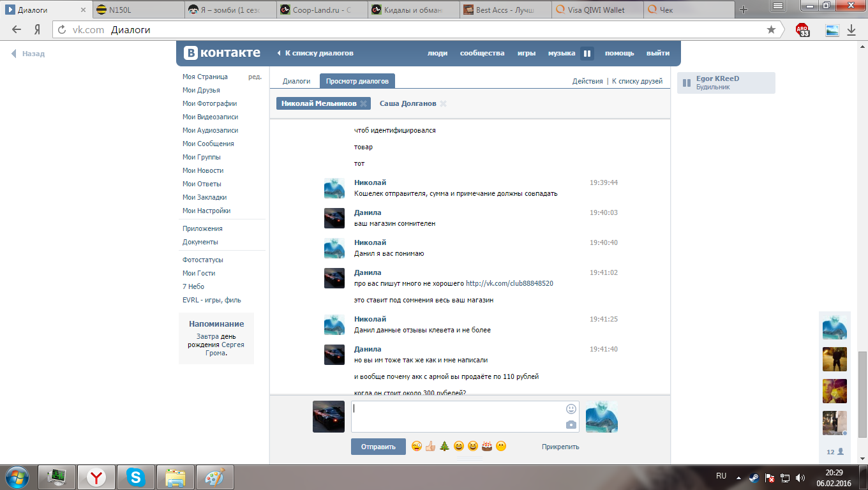Open Мои Аудиозаписи in sidebar

[210, 130]
